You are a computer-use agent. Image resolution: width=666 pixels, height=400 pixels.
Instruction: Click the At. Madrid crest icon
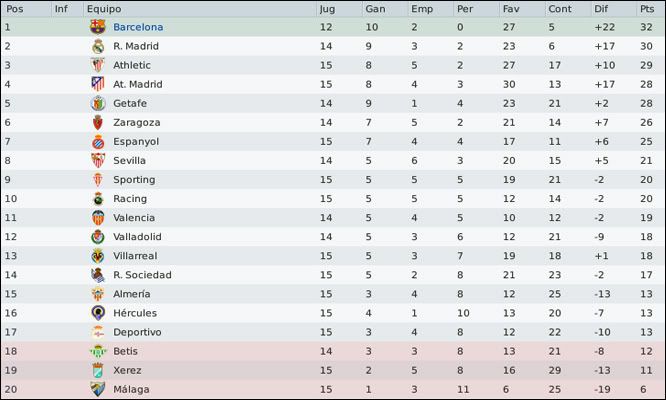tap(98, 84)
